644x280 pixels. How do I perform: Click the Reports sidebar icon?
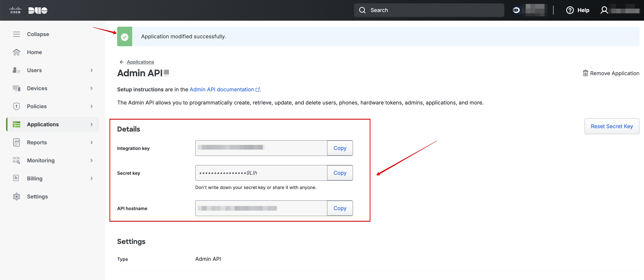tap(17, 142)
